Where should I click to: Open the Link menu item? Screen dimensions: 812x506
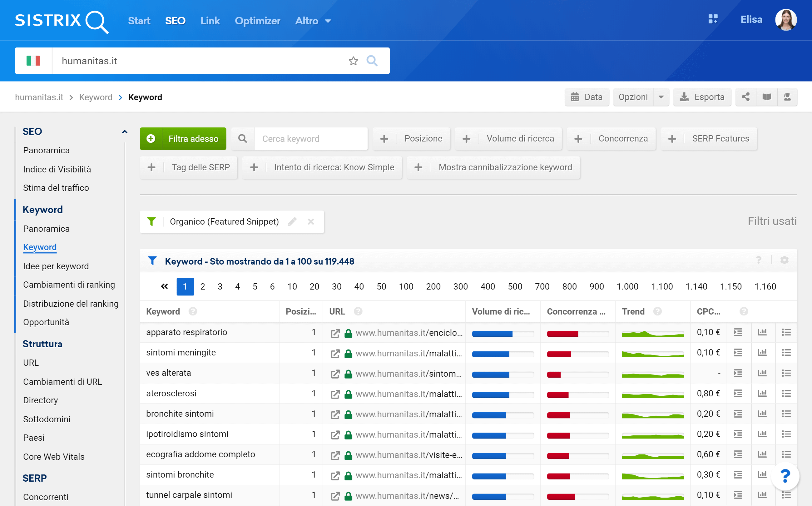pos(210,21)
